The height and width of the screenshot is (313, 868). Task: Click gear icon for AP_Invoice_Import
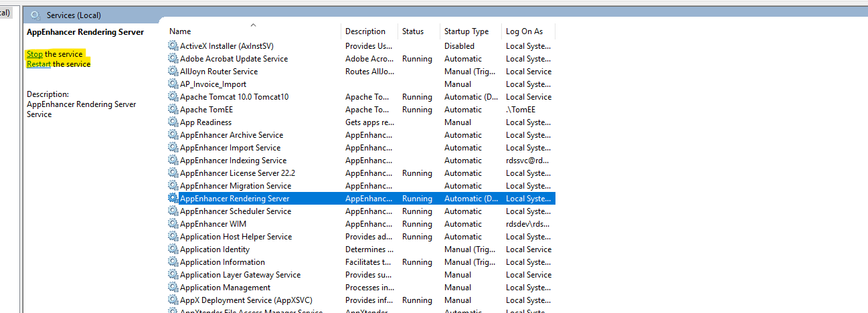pyautogui.click(x=173, y=84)
